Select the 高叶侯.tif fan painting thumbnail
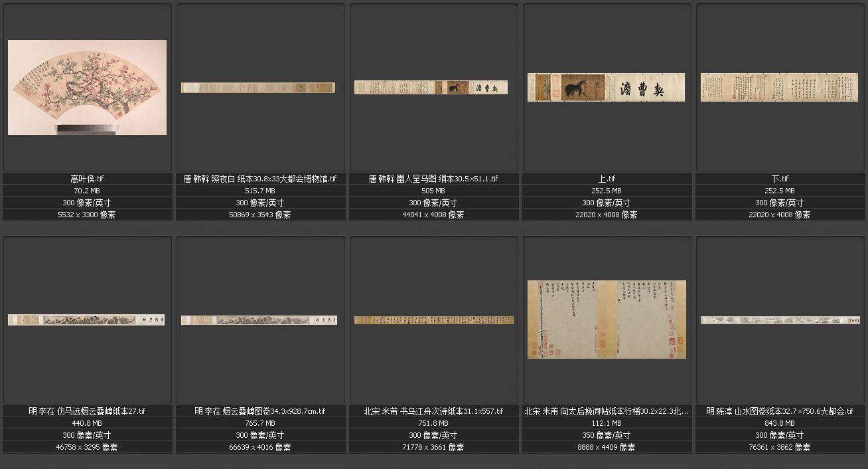The width and height of the screenshot is (868, 469). click(x=87, y=87)
